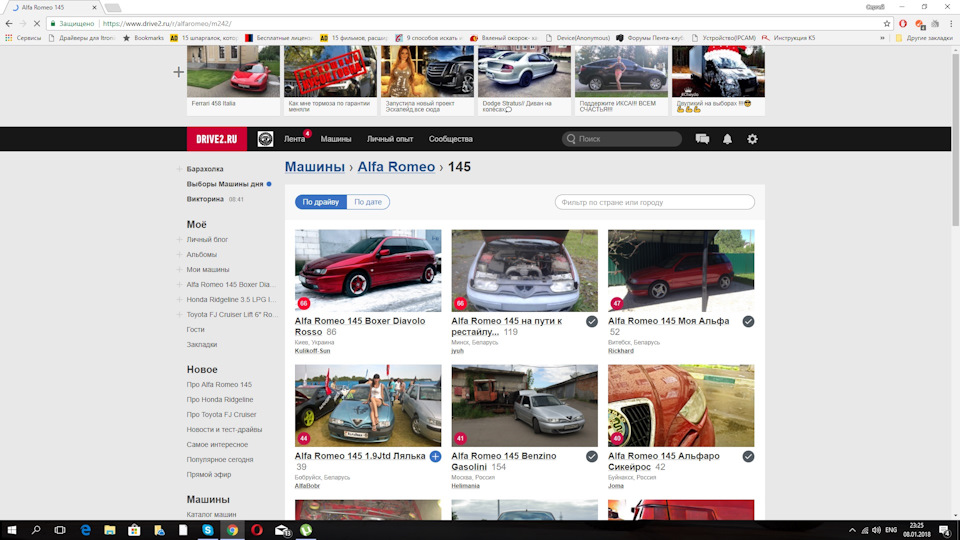Subscribe with plus button to 1.9Jtd Лялька

pyautogui.click(x=435, y=456)
